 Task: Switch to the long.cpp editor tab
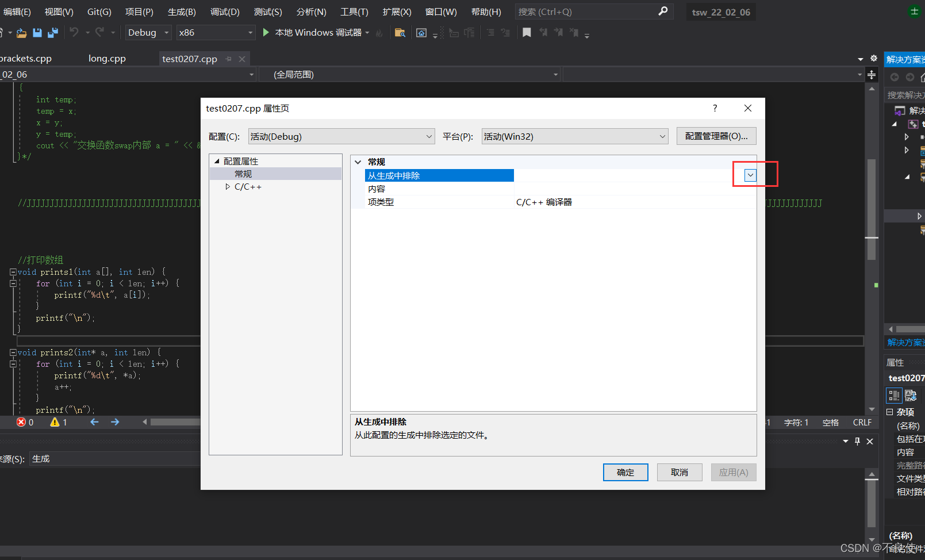pyautogui.click(x=107, y=59)
